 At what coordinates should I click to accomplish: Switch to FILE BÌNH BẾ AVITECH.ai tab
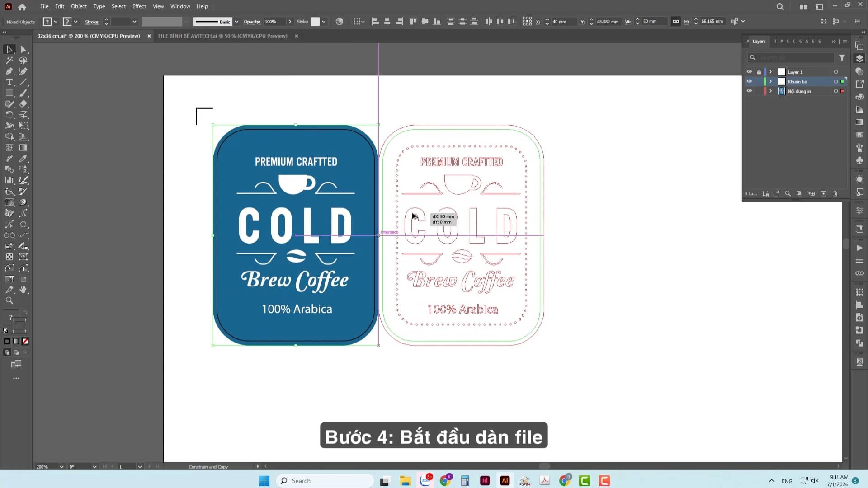[x=223, y=36]
